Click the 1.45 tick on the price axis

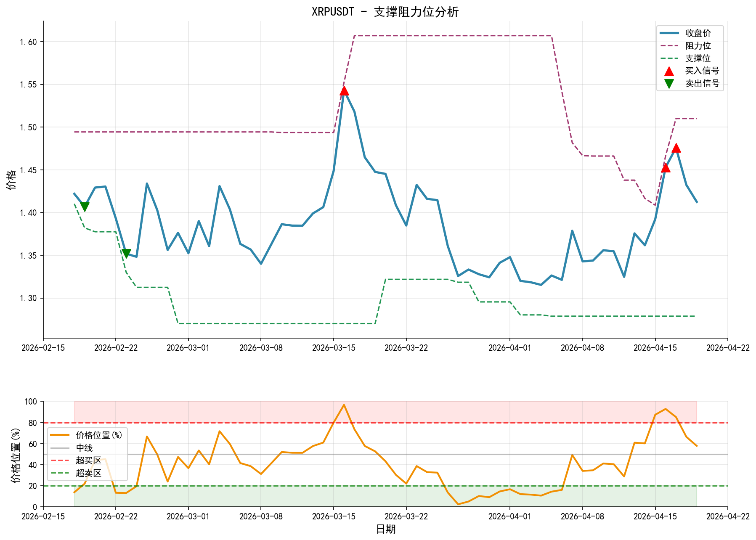(28, 170)
